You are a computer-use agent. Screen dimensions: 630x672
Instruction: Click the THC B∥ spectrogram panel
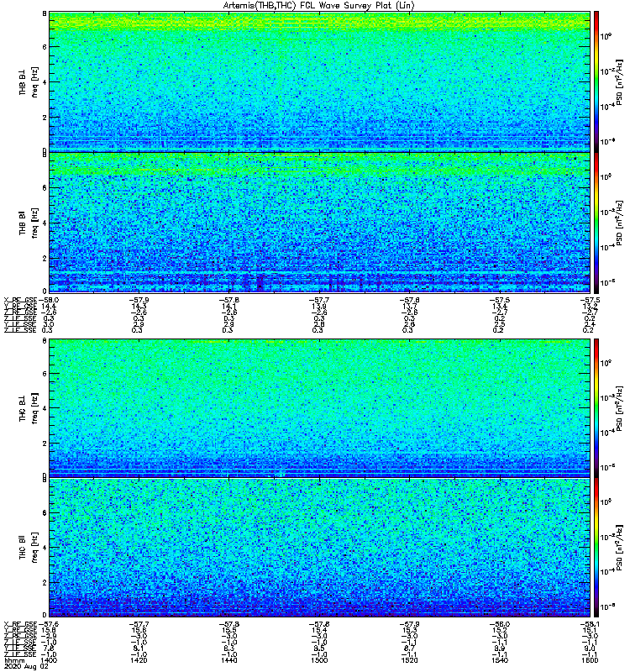coord(319,548)
